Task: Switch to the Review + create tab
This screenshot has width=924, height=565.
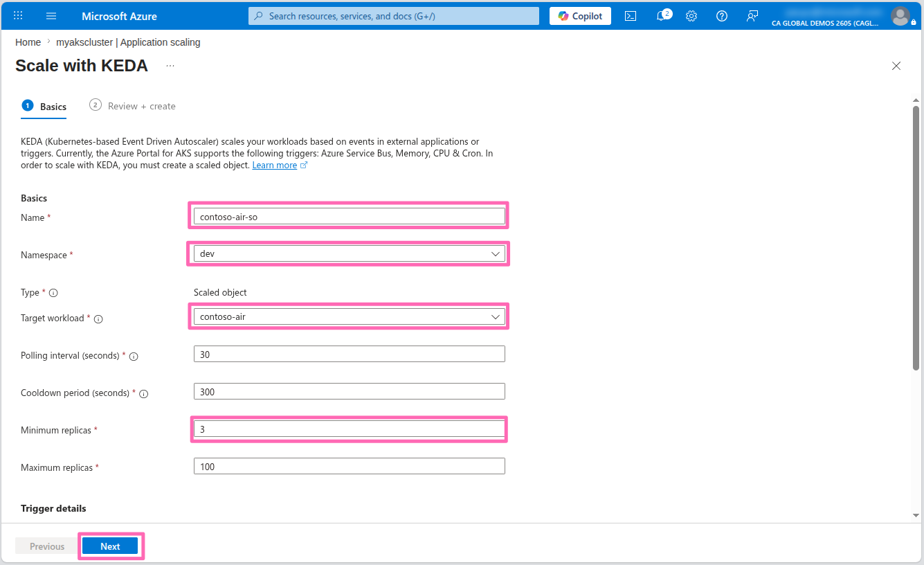Action: pos(132,106)
